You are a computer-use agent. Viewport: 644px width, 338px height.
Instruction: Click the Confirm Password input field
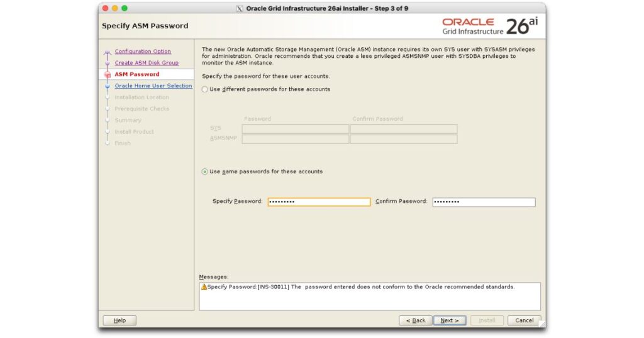point(484,202)
